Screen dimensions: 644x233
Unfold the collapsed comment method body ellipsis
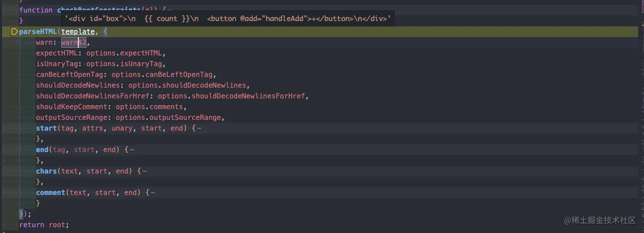[x=153, y=193]
